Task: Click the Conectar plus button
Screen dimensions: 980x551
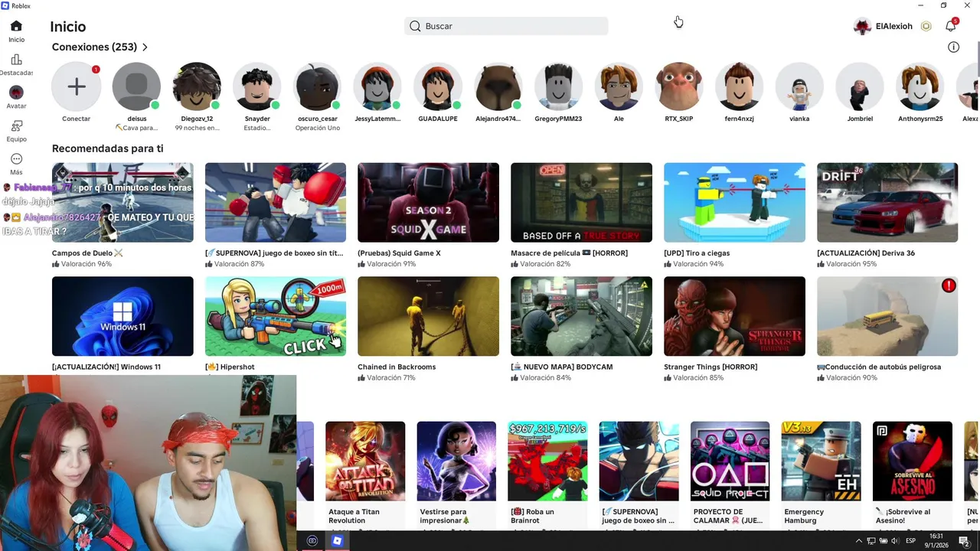Action: pos(77,86)
